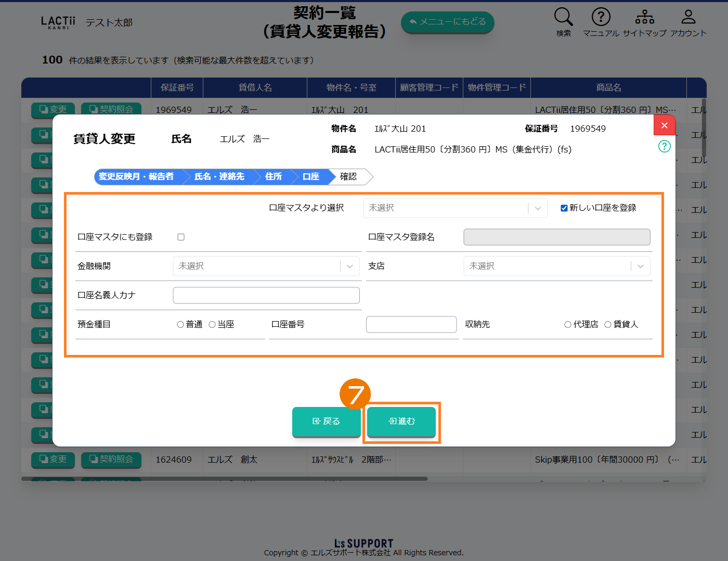The width and height of the screenshot is (728, 561).
Task: Click the LACTii KANRI logo
Action: (x=58, y=22)
